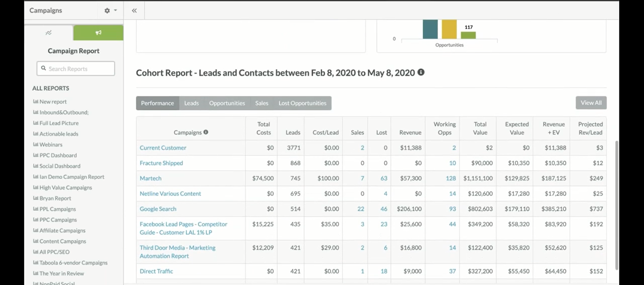Switch to the Leads tab
This screenshot has height=285, width=644.
(x=191, y=103)
